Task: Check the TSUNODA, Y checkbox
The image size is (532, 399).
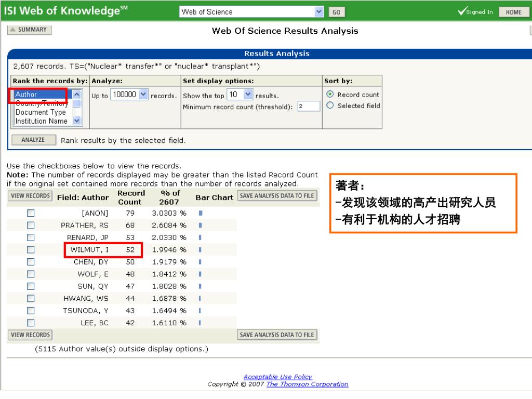Action: 31,311
